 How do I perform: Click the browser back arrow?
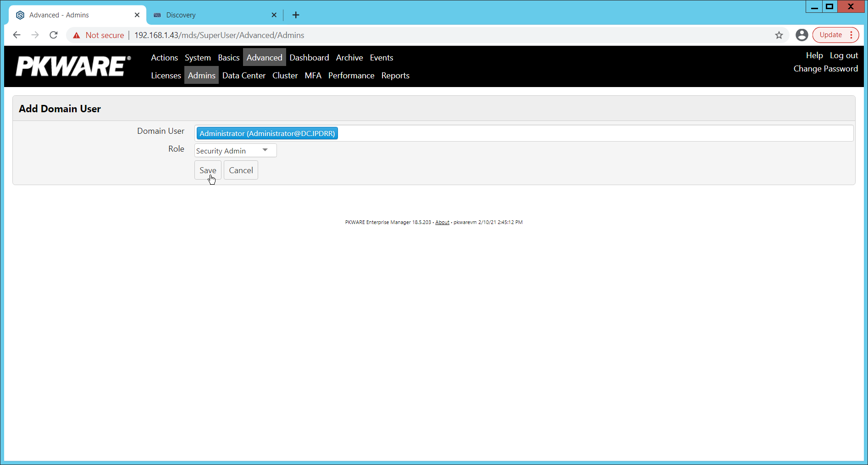17,35
